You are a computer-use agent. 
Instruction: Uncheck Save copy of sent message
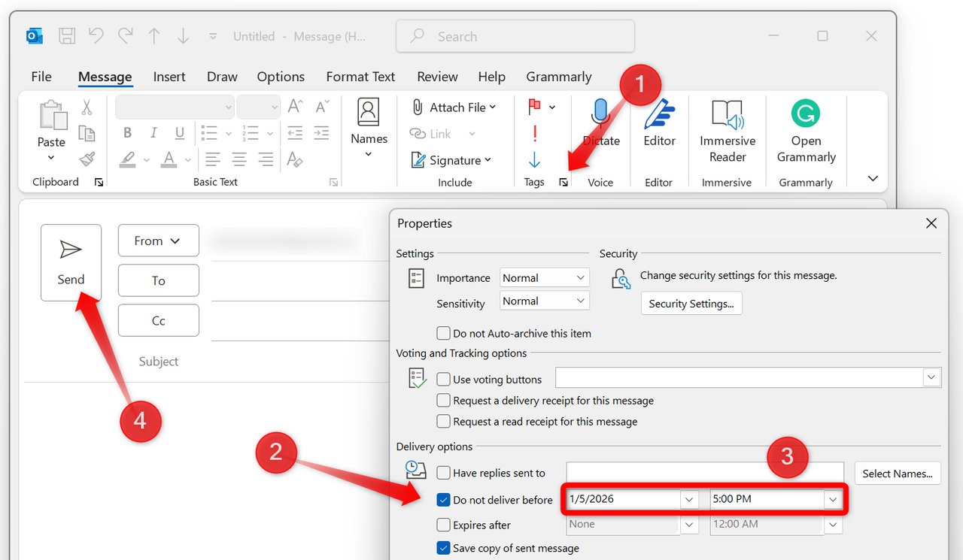point(443,548)
